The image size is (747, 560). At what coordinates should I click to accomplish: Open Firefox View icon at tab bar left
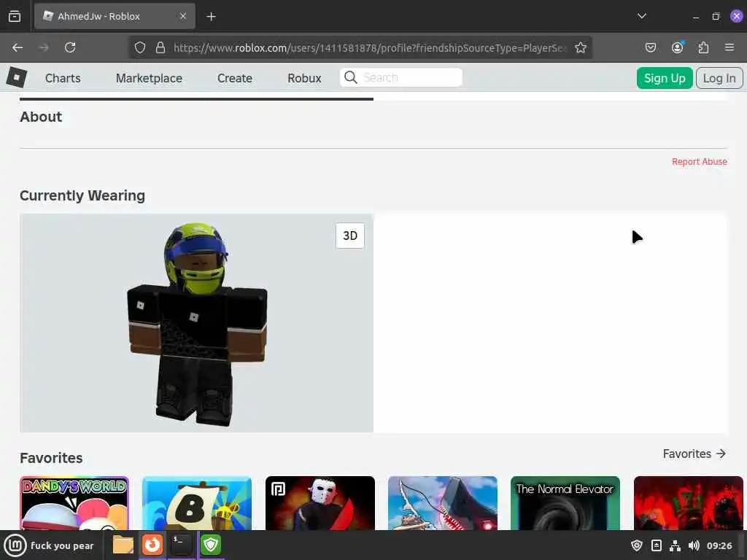(x=15, y=16)
